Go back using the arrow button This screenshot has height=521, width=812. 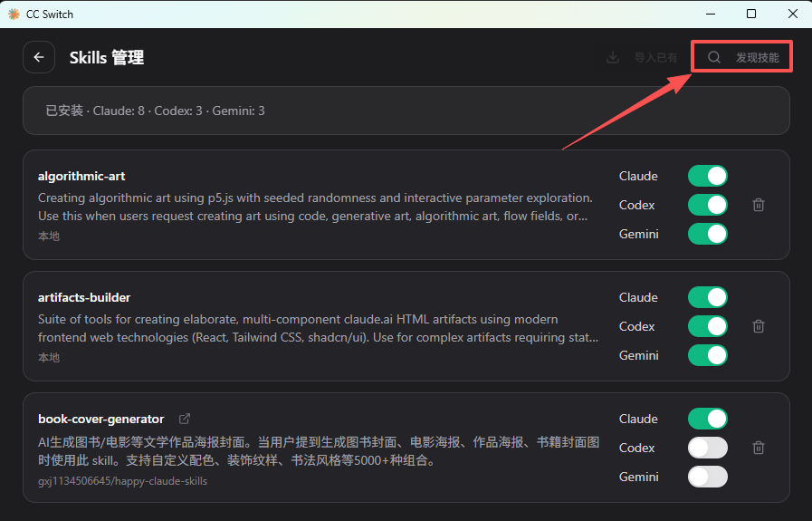point(39,57)
